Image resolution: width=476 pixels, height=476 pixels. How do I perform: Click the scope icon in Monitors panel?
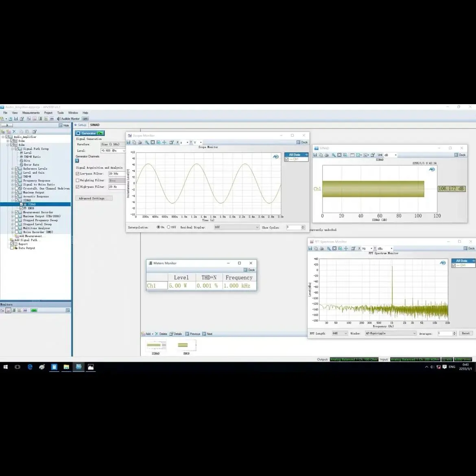tap(2, 310)
